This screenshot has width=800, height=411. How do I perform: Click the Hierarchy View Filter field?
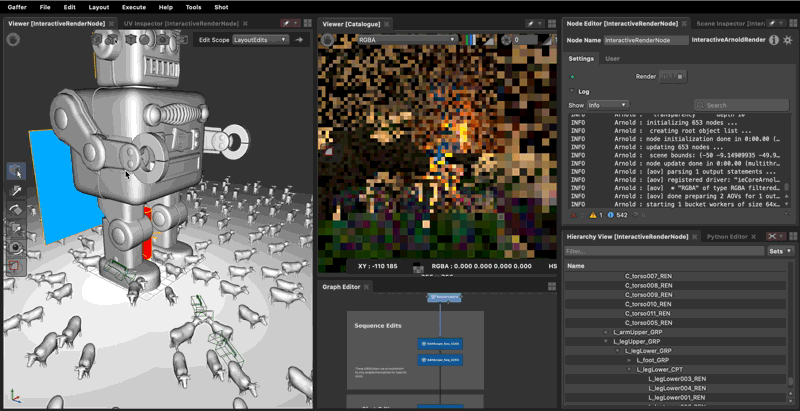(x=665, y=251)
